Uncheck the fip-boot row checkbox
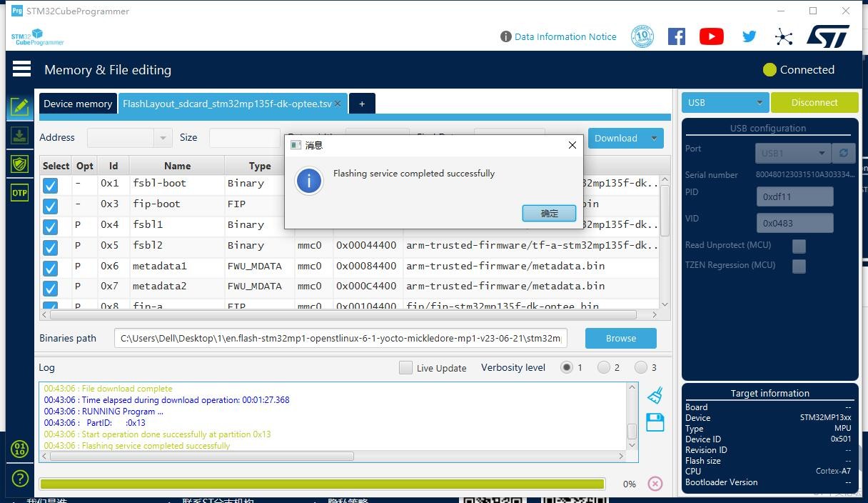Image resolution: width=868 pixels, height=503 pixels. tap(50, 206)
